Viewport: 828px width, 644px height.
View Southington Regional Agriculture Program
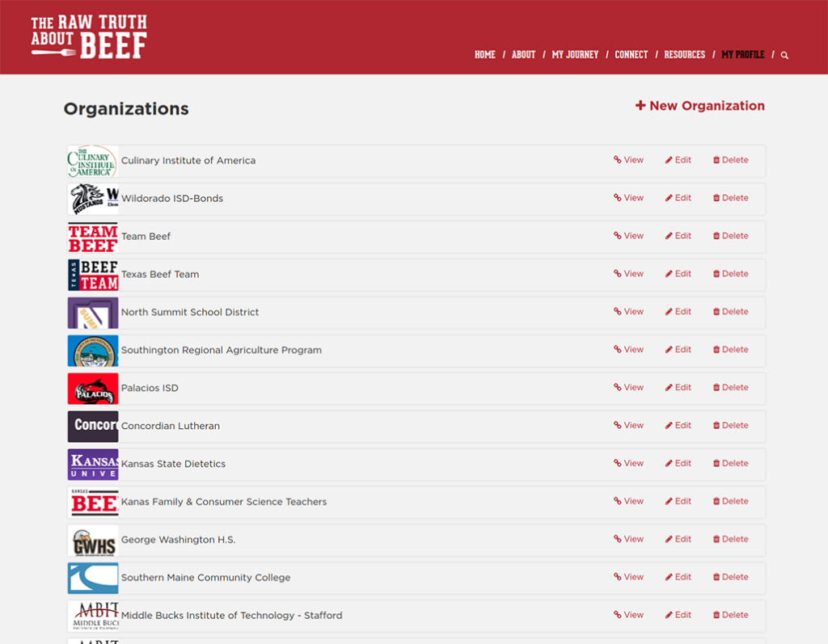pos(628,350)
